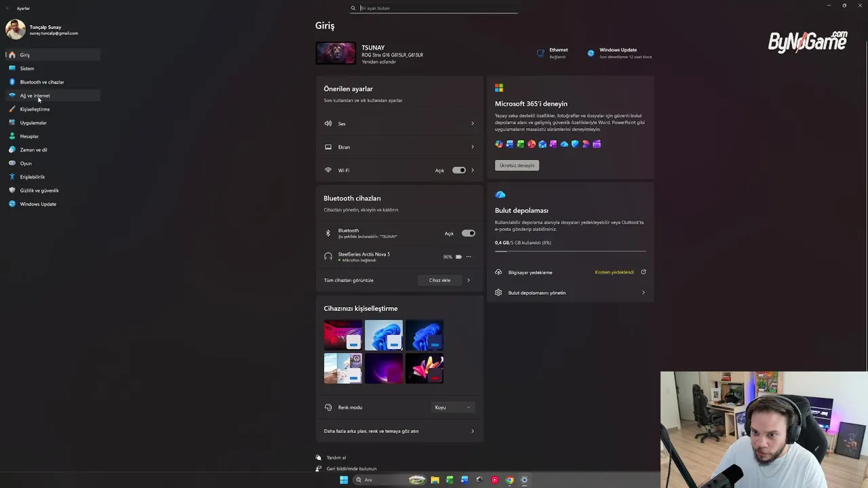Click the search magnifier icon at the top
This screenshot has height=488, width=868.
click(x=353, y=8)
